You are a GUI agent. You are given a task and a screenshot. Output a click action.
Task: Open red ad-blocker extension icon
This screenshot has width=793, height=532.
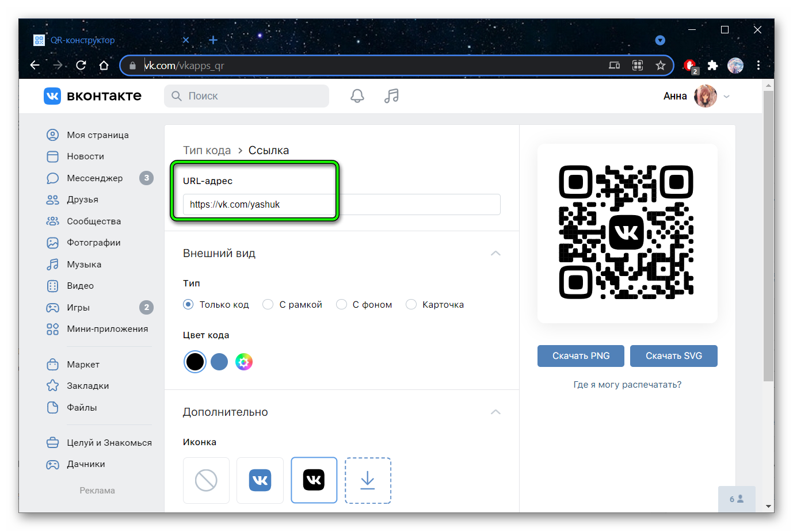(691, 66)
